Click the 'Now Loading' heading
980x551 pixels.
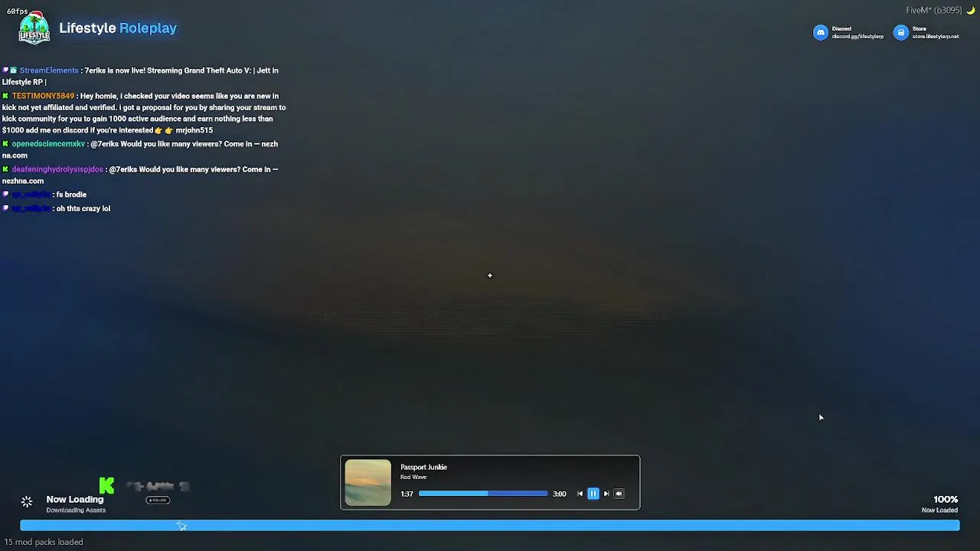[x=75, y=499]
